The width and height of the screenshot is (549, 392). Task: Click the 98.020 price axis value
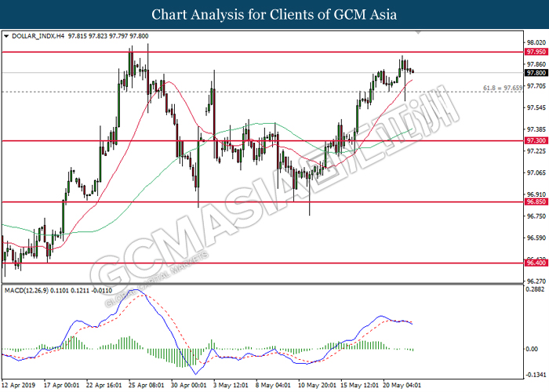click(536, 42)
